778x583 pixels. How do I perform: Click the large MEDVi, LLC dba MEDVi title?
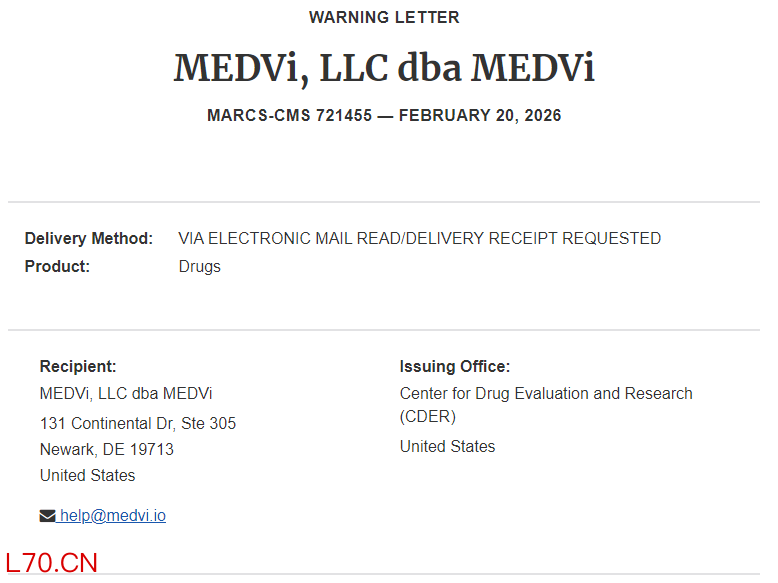384,67
